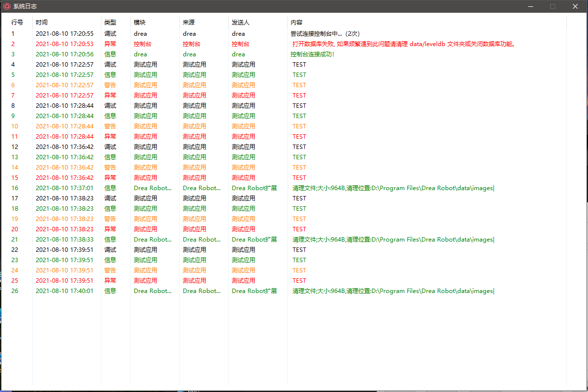Viewport: 588px width, 392px height.
Task: Click the 内容 column header
Action: (x=296, y=23)
